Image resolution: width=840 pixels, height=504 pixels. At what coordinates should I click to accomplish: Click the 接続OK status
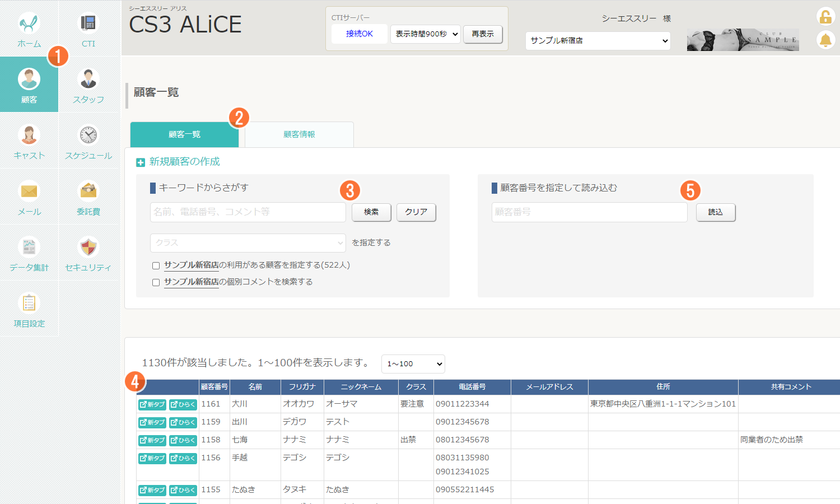(360, 34)
